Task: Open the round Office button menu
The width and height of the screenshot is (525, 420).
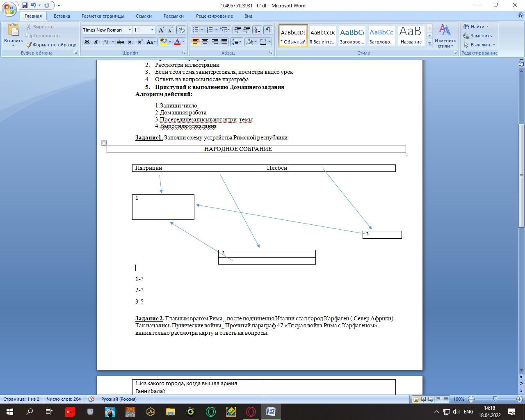Action: 9,8
